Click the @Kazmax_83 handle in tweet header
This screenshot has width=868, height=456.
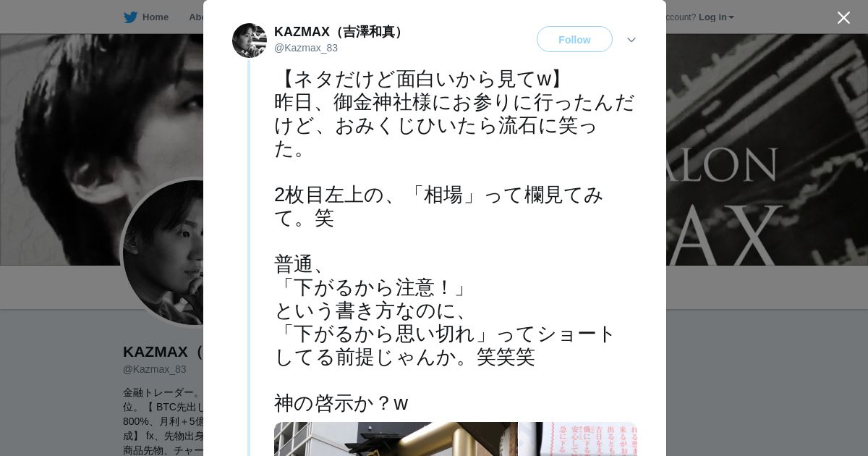306,48
